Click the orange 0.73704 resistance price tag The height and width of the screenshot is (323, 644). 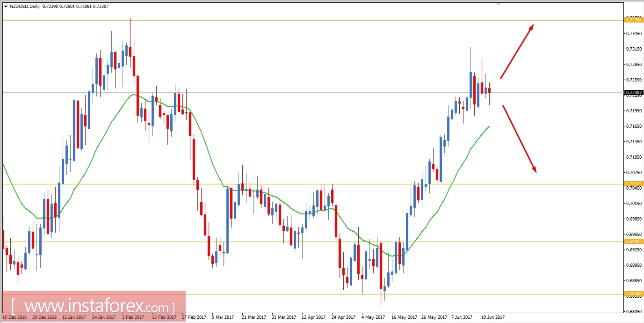coord(634,21)
